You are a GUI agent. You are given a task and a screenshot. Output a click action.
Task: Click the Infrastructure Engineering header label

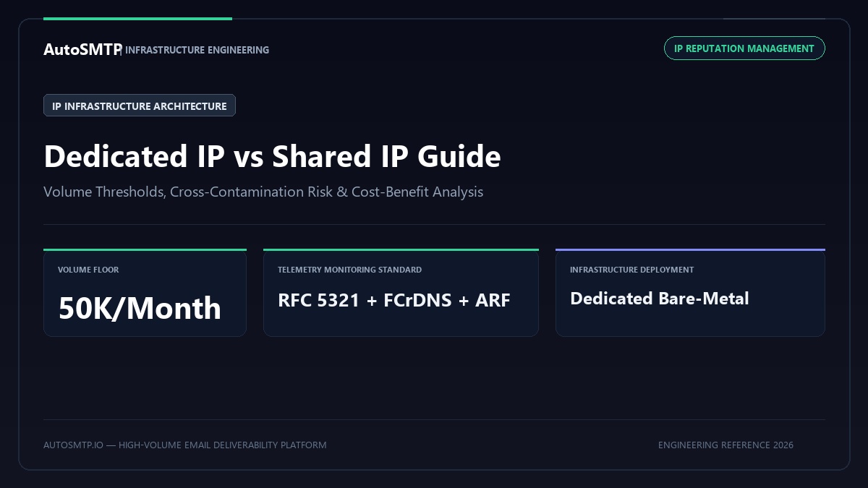coord(197,50)
